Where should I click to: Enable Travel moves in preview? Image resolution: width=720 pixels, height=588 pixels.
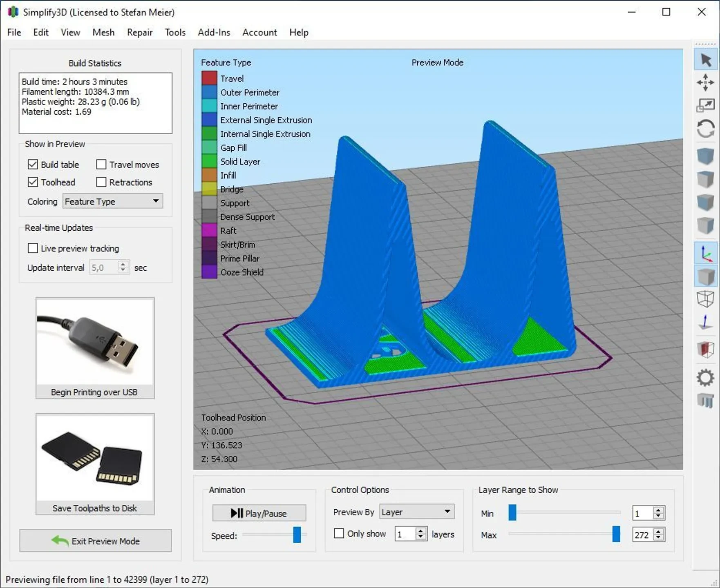pos(101,165)
